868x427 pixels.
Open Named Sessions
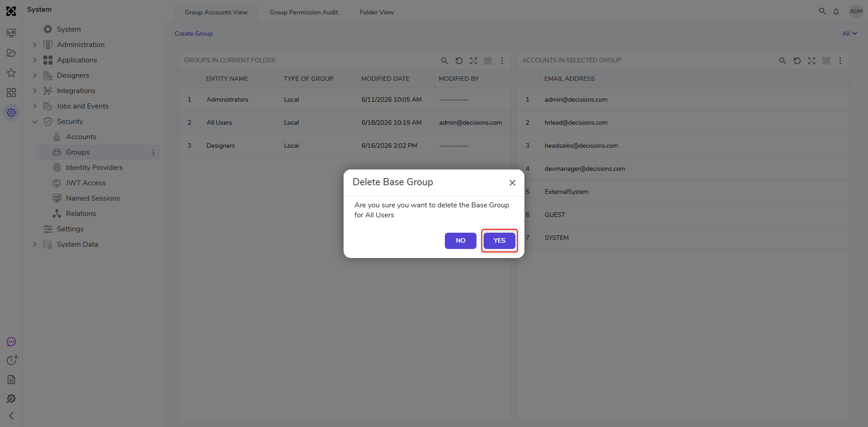93,198
